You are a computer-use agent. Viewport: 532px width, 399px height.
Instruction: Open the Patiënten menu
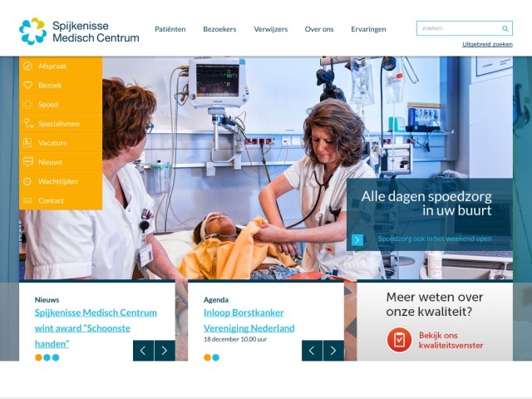(170, 29)
